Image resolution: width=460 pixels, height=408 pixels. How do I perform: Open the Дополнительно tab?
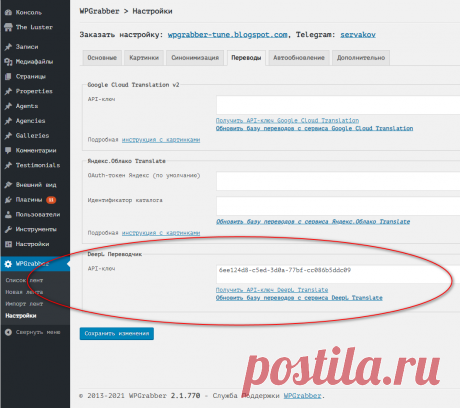coord(361,58)
